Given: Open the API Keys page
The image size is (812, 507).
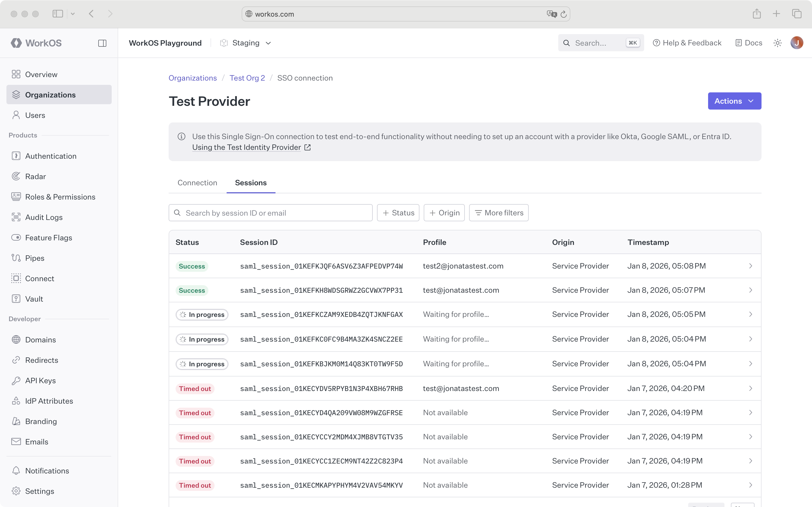Looking at the screenshot, I should (40, 381).
